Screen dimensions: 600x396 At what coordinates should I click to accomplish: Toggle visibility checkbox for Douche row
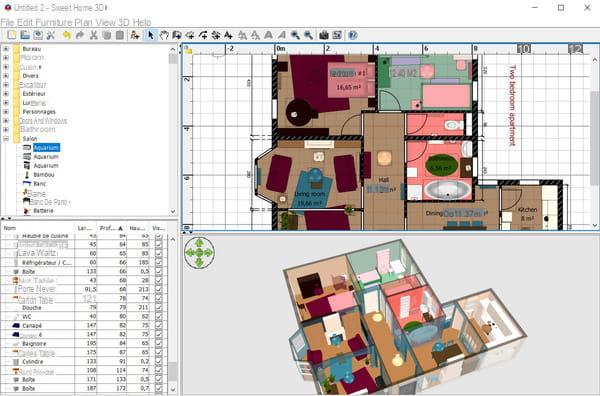tap(158, 308)
